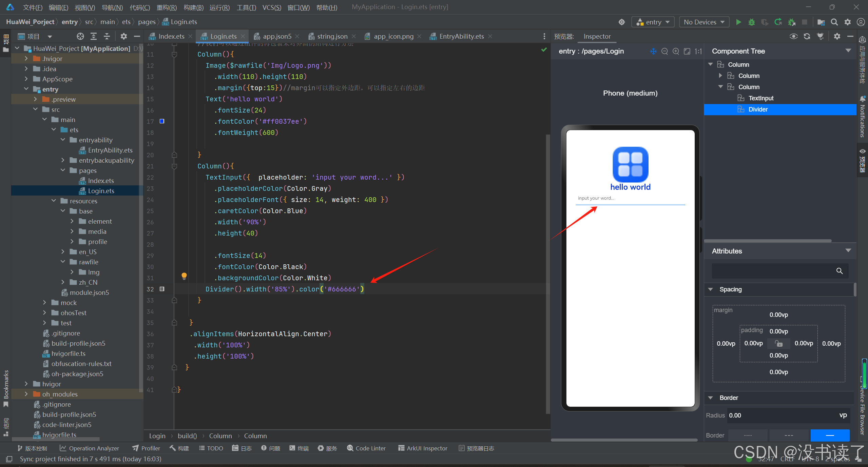
Task: Click the Debug bug icon
Action: coord(752,22)
